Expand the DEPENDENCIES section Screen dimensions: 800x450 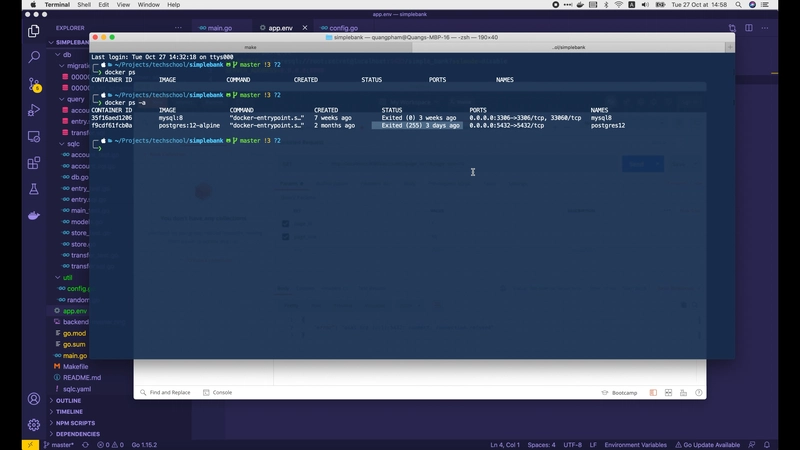pyautogui.click(x=78, y=434)
